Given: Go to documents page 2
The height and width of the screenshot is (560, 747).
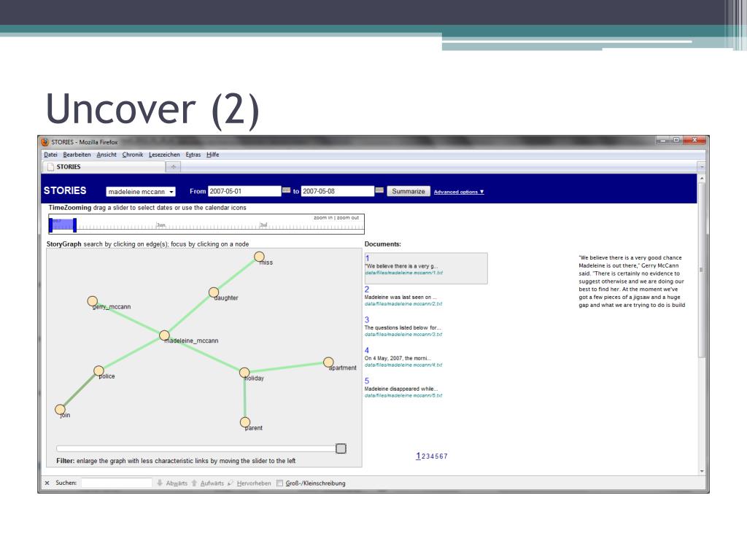Looking at the screenshot, I should (424, 456).
